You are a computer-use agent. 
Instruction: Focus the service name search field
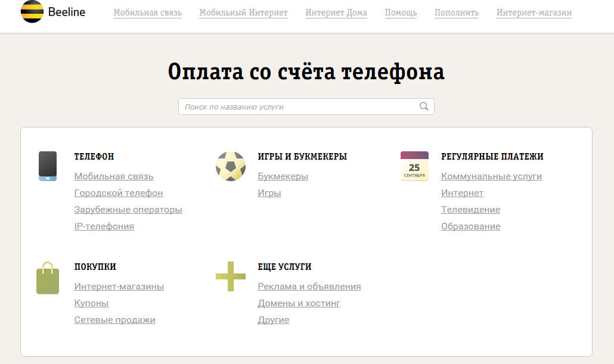tap(298, 107)
